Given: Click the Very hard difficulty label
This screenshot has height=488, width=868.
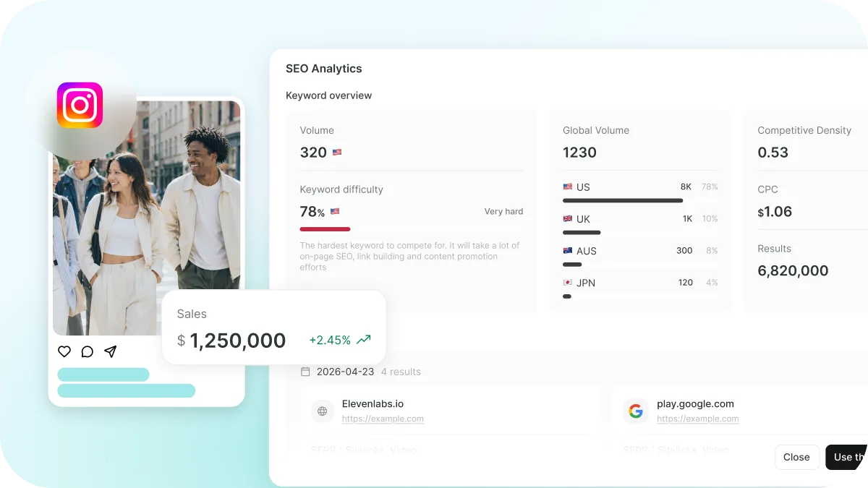Looking at the screenshot, I should click(503, 212).
